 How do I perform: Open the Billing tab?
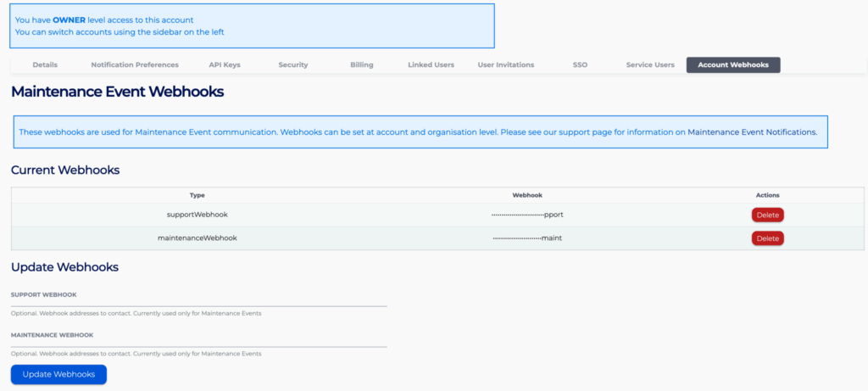coord(361,64)
